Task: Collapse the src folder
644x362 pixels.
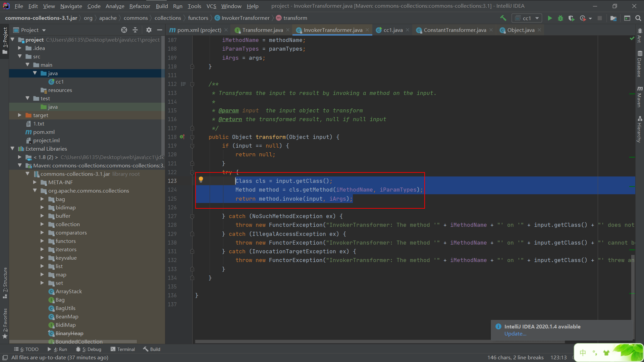Action: point(20,56)
